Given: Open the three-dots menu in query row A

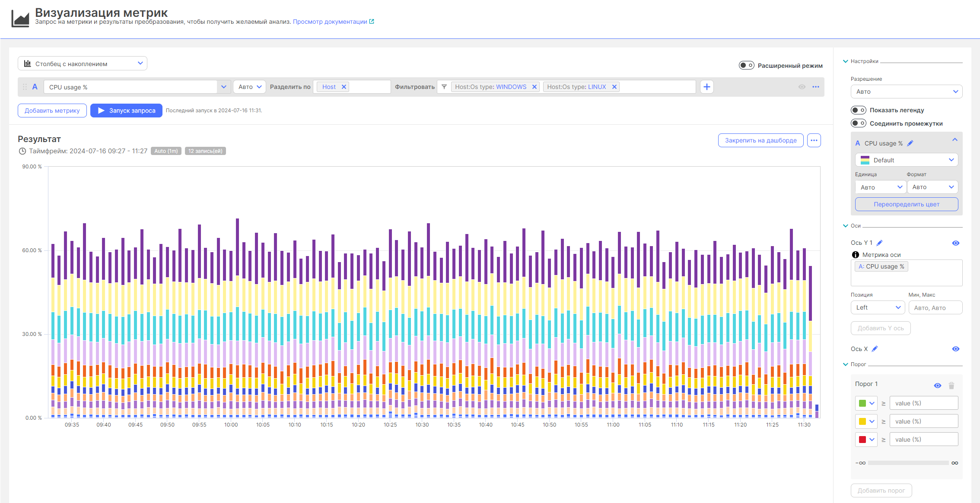Looking at the screenshot, I should [x=815, y=87].
